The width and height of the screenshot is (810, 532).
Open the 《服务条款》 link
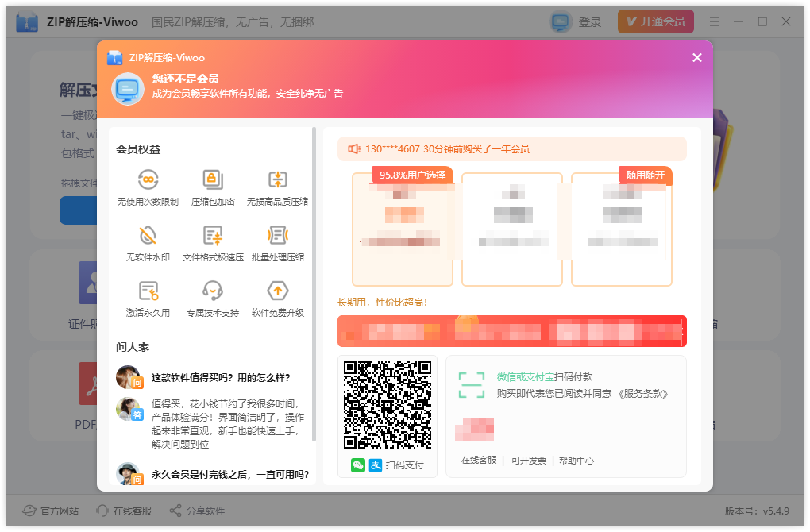[642, 394]
